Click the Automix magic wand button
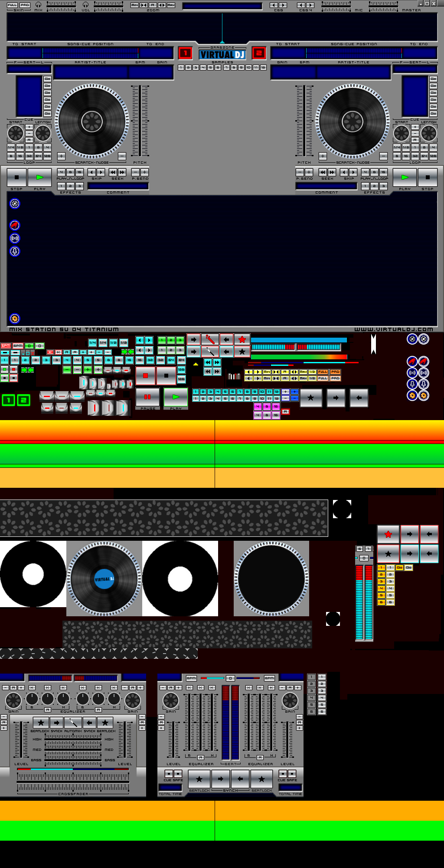Viewport: 444px width, 868px height. pyautogui.click(x=73, y=723)
